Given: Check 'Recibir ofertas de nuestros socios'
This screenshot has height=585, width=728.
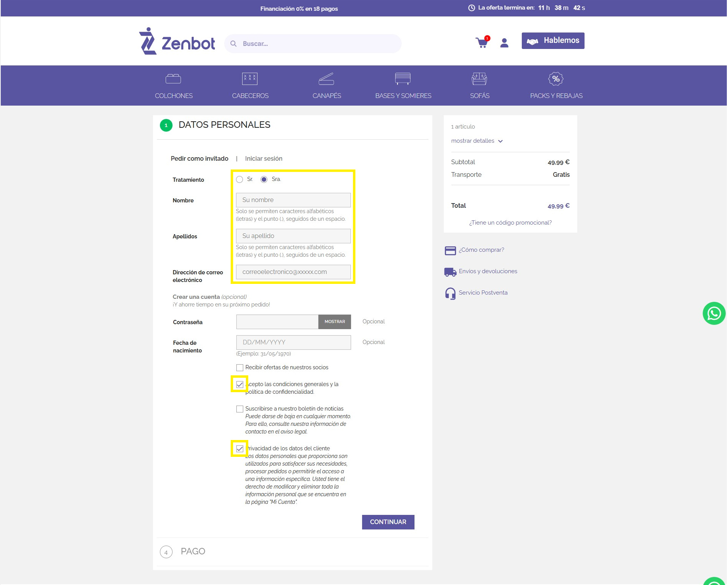Looking at the screenshot, I should 240,368.
